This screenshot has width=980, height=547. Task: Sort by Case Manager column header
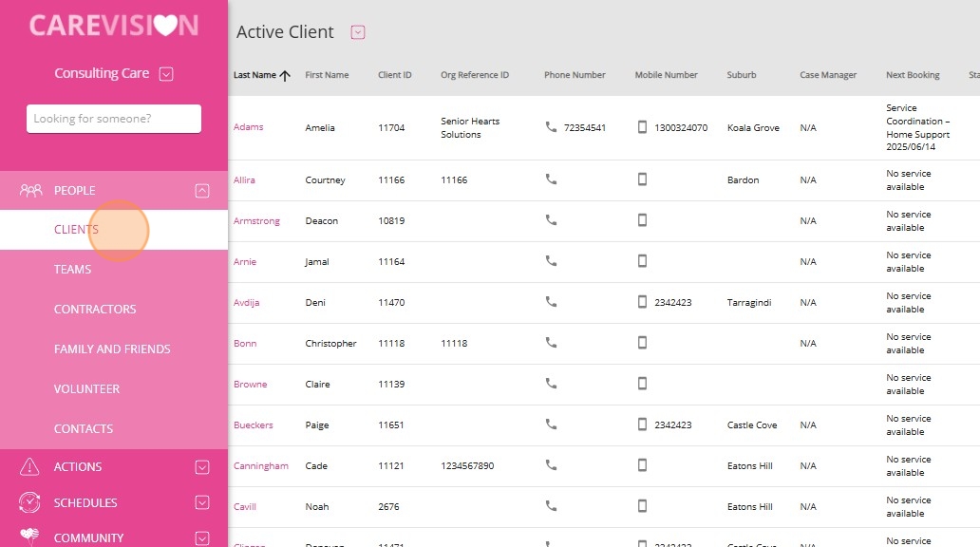pyautogui.click(x=828, y=75)
